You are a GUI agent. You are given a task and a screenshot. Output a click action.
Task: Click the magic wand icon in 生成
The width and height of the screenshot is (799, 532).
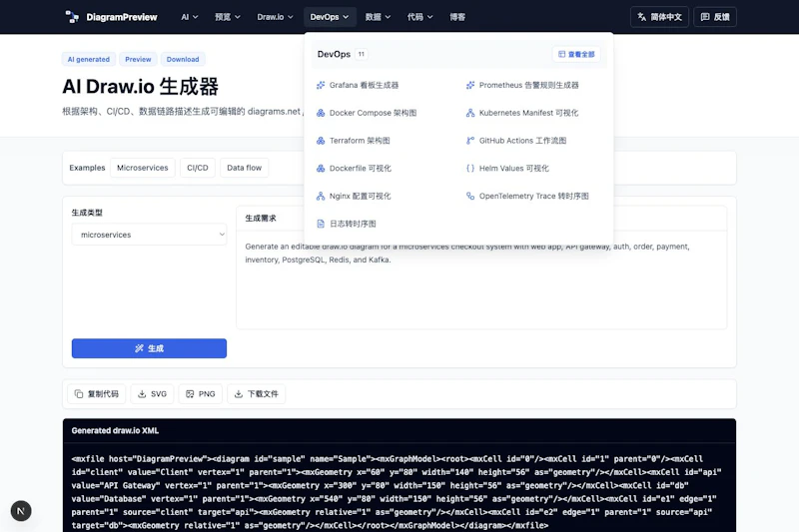tap(139, 348)
